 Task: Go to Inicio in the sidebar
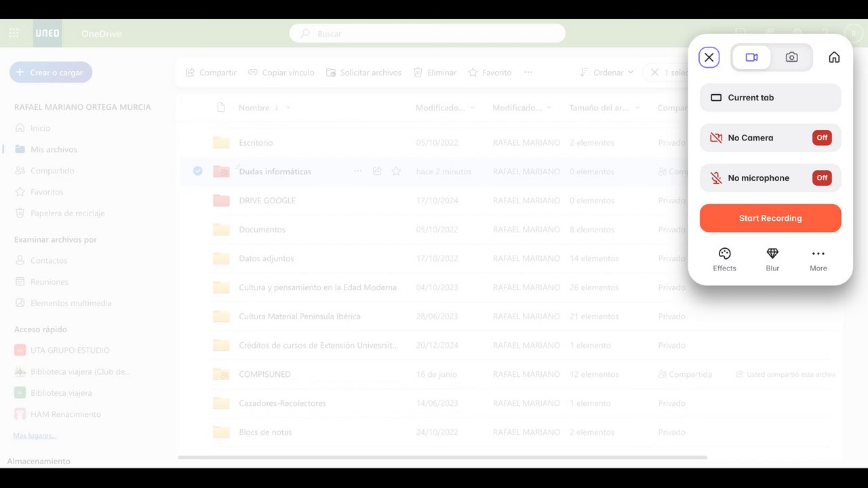pos(40,128)
